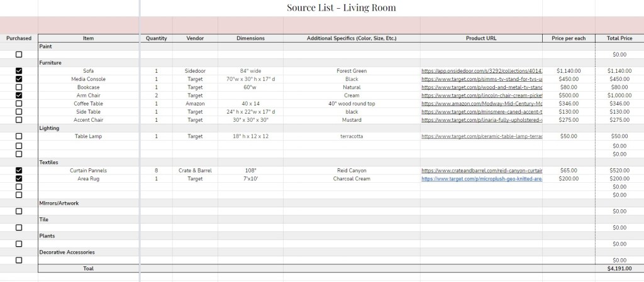The width and height of the screenshot is (644, 282).
Task: Select the Arm Chair quantity cell
Action: pyautogui.click(x=156, y=95)
